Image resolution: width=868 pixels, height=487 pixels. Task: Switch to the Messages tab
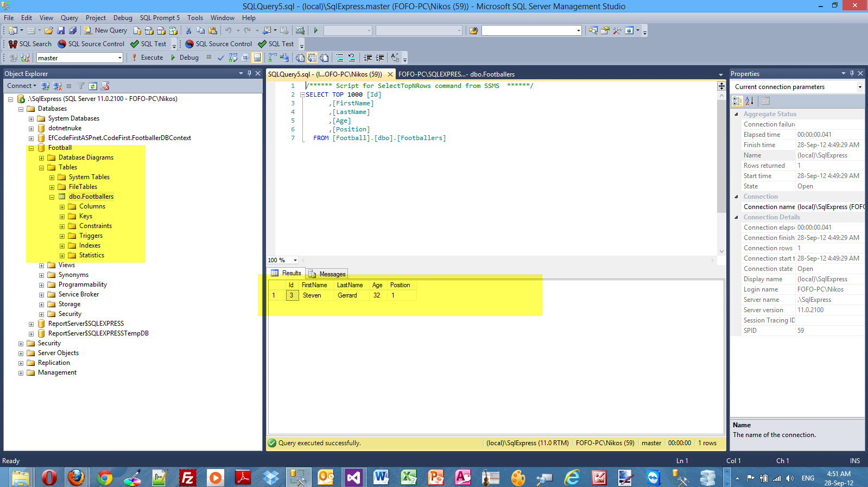click(327, 274)
